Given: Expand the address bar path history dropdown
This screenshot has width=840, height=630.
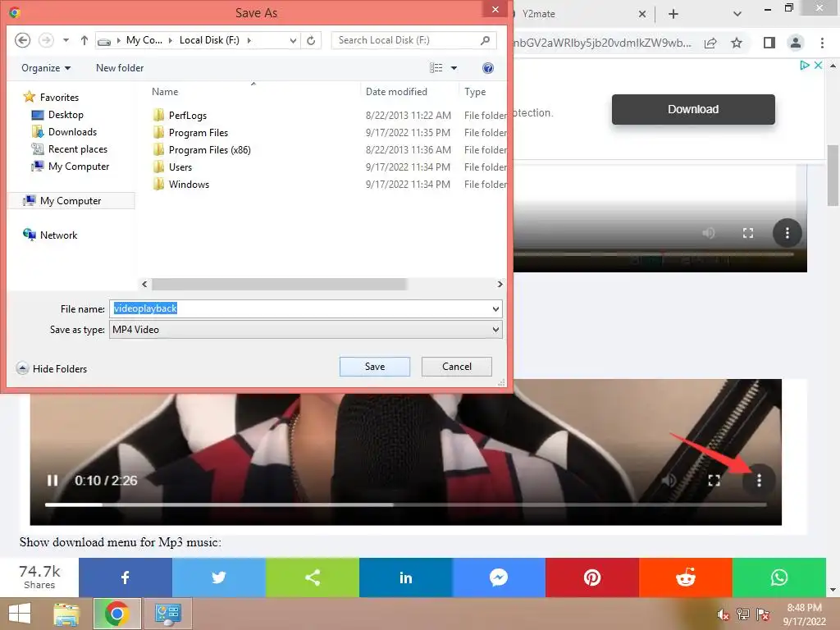Looking at the screenshot, I should pyautogui.click(x=293, y=40).
